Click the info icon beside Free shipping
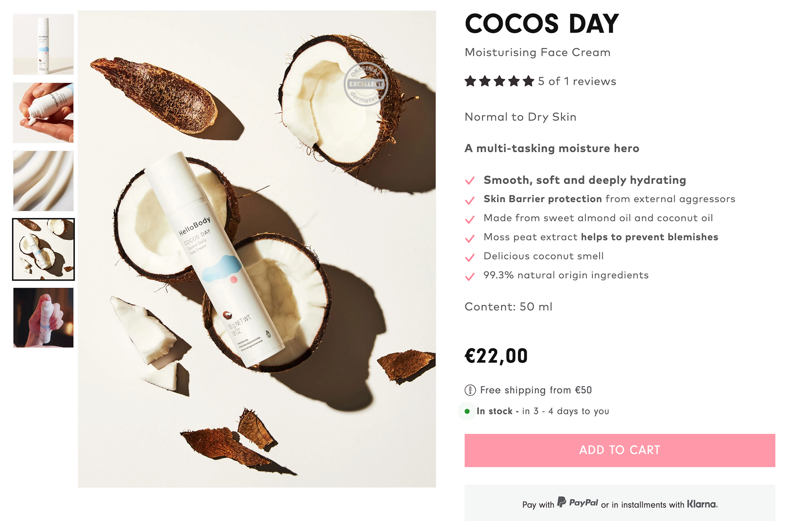793x532 pixels. click(470, 390)
